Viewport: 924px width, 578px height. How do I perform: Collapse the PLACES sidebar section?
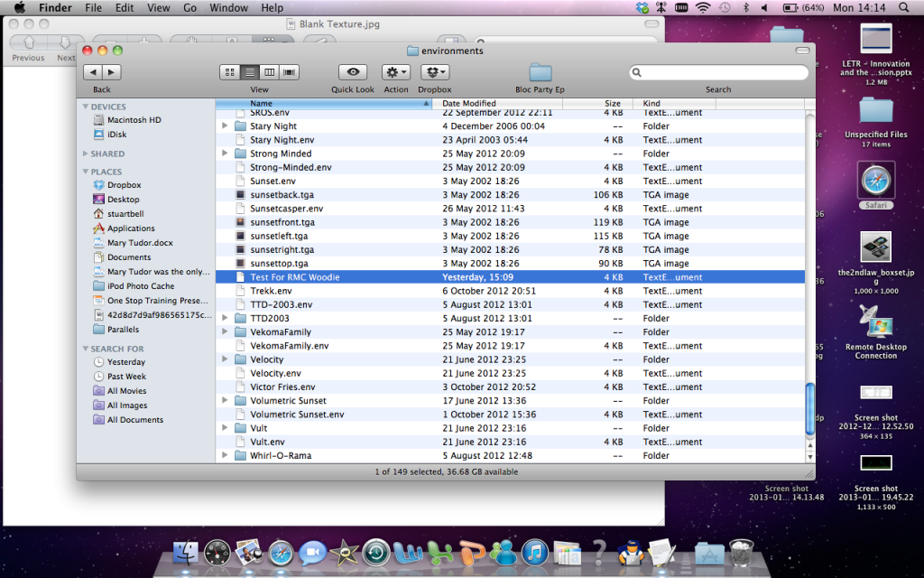pos(86,172)
